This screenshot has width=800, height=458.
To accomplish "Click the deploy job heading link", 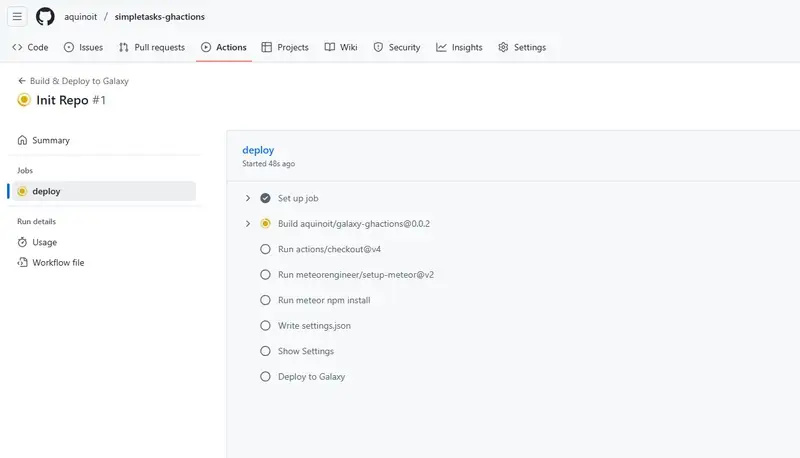I will click(x=258, y=150).
